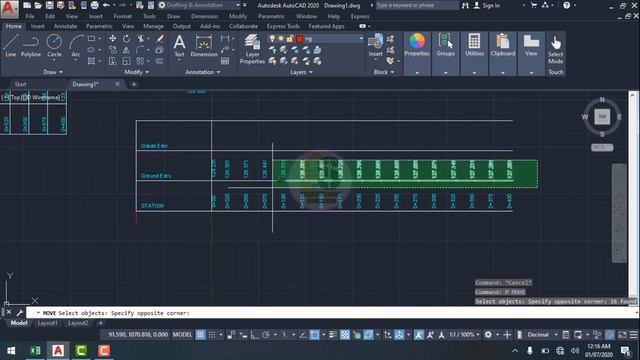Switch to the Start file tab
The width and height of the screenshot is (640, 360).
pyautogui.click(x=20, y=84)
